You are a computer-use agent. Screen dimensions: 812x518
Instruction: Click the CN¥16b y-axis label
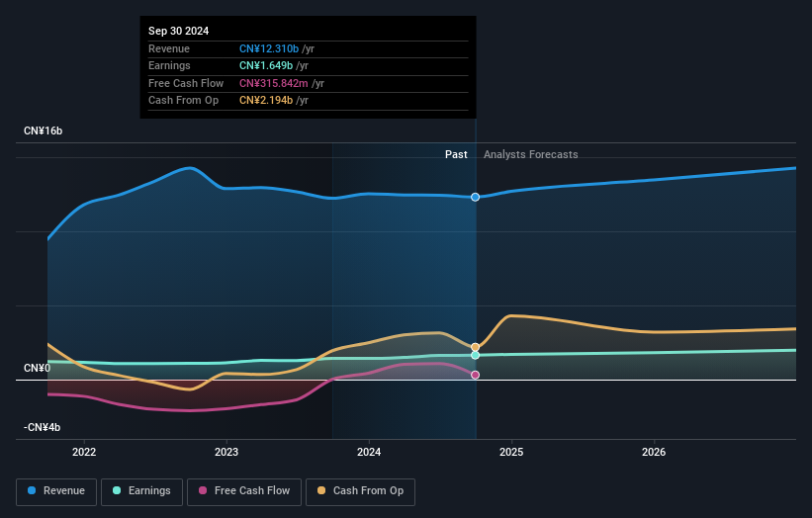pos(43,130)
